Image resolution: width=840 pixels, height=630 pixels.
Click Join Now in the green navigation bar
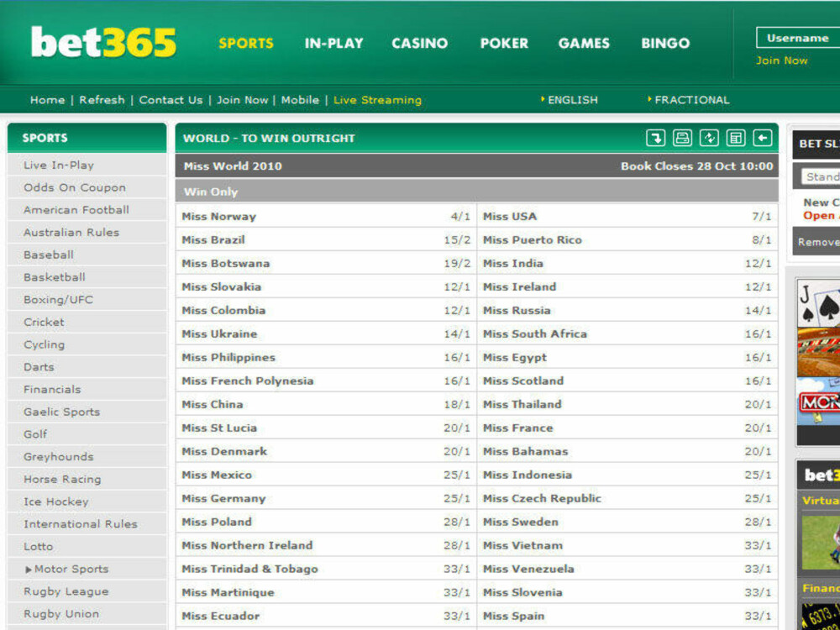pos(242,100)
